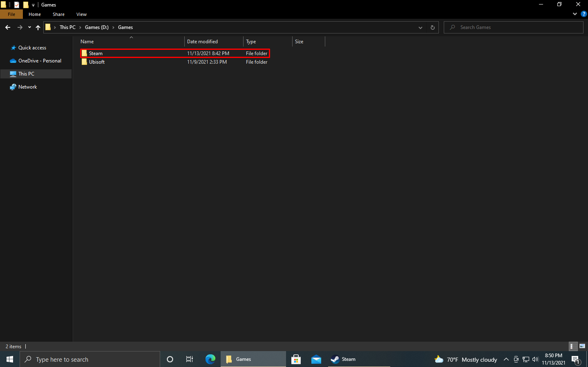Select the Games breadcrumb in address bar

(125, 27)
